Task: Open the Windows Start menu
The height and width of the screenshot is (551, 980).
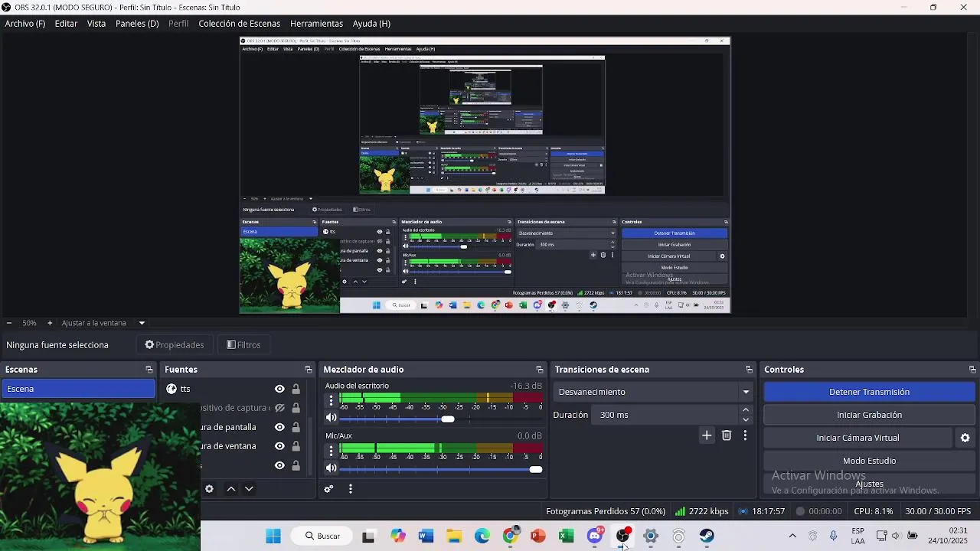Action: (273, 536)
